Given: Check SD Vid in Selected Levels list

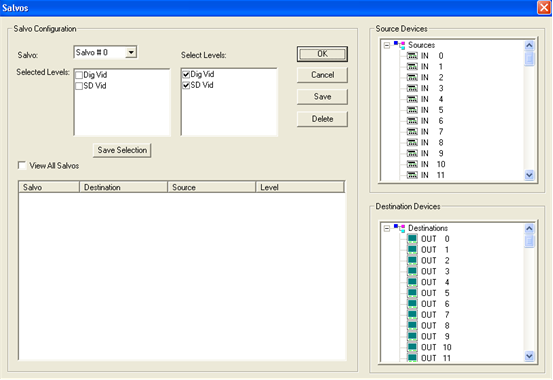Looking at the screenshot, I should click(x=79, y=86).
